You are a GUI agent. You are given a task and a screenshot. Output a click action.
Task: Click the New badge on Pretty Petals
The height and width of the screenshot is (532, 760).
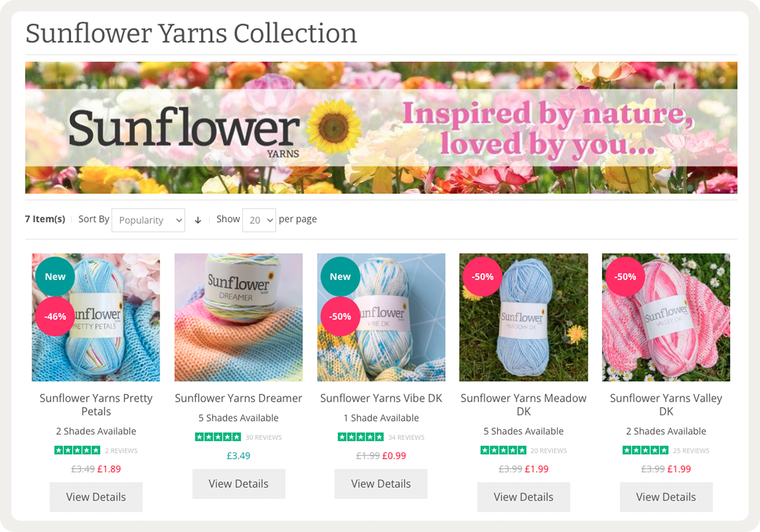(x=55, y=276)
